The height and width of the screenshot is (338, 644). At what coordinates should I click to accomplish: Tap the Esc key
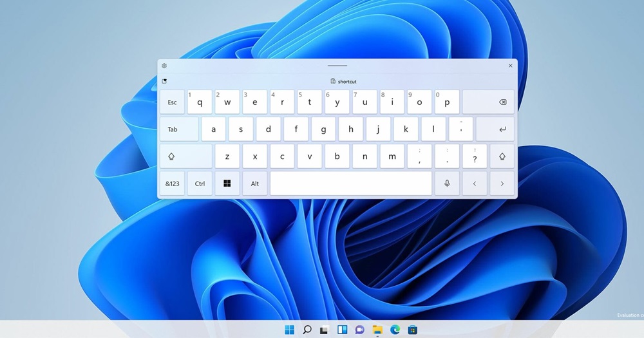(x=173, y=102)
